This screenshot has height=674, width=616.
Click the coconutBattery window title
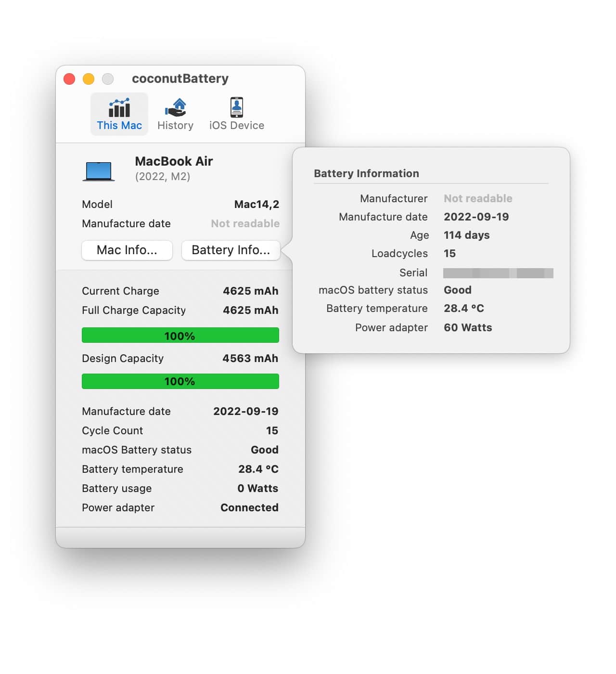[180, 78]
